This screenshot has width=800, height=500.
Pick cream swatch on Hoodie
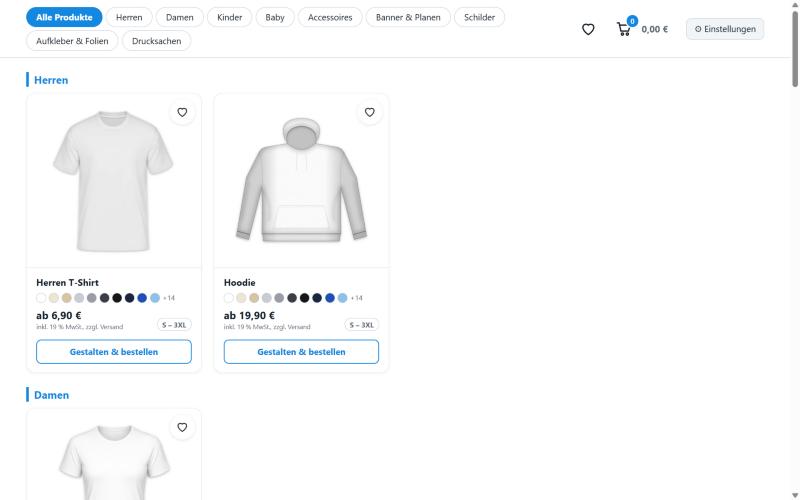click(241, 298)
